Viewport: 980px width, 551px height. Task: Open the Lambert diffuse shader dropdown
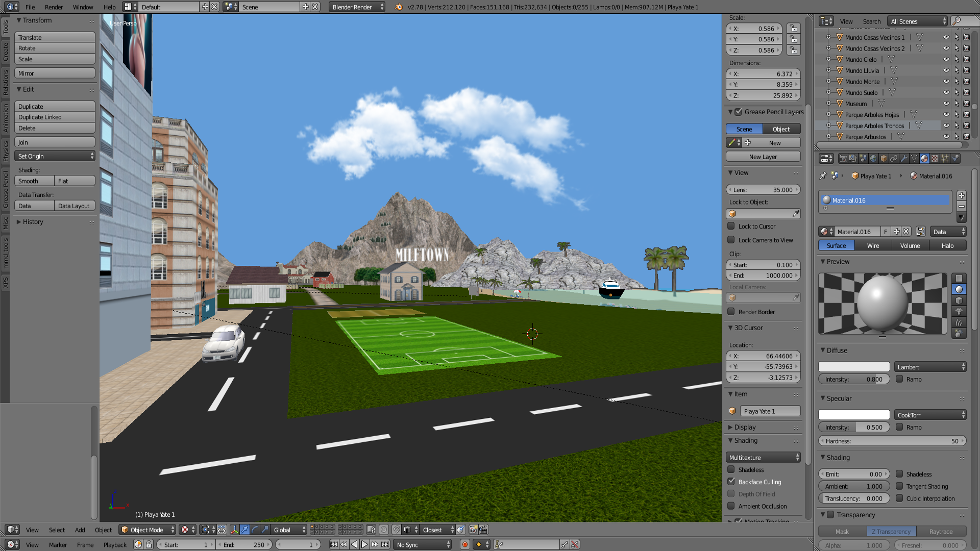pyautogui.click(x=930, y=367)
